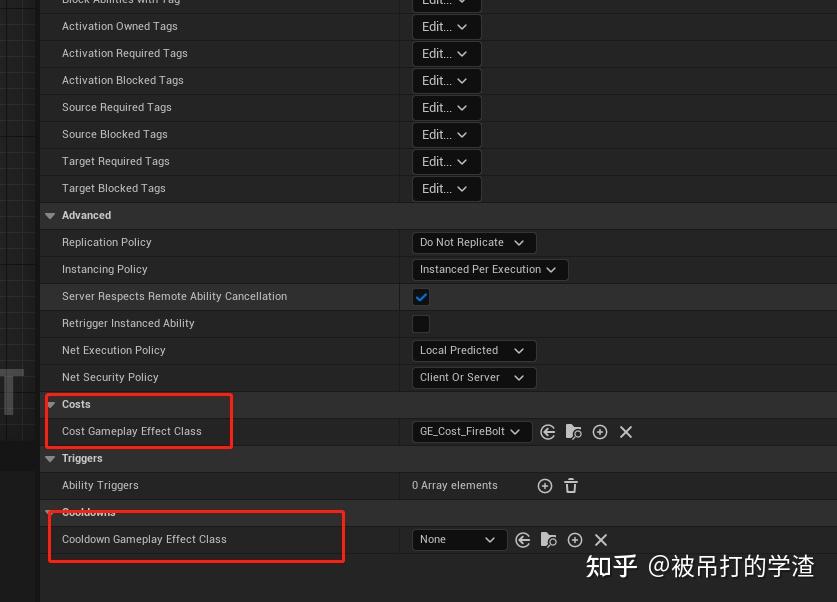
Task: Open the Net Execution Policy dropdown
Action: coord(473,350)
